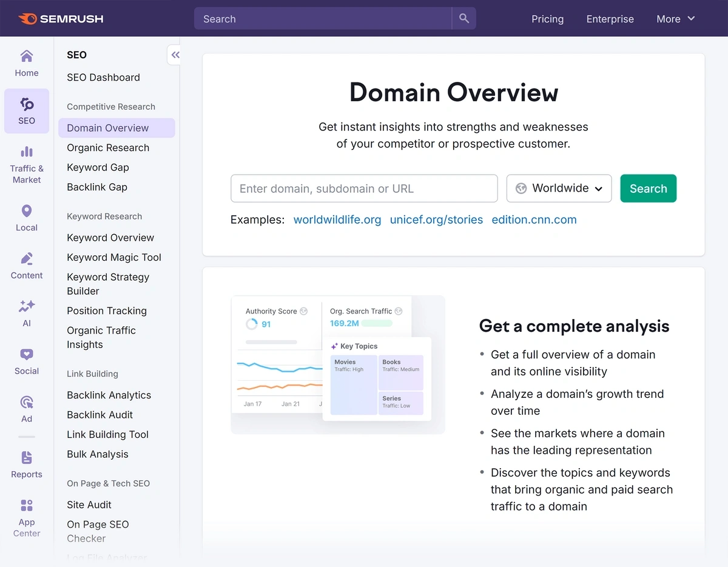Expand the More menu in top bar

pos(675,19)
